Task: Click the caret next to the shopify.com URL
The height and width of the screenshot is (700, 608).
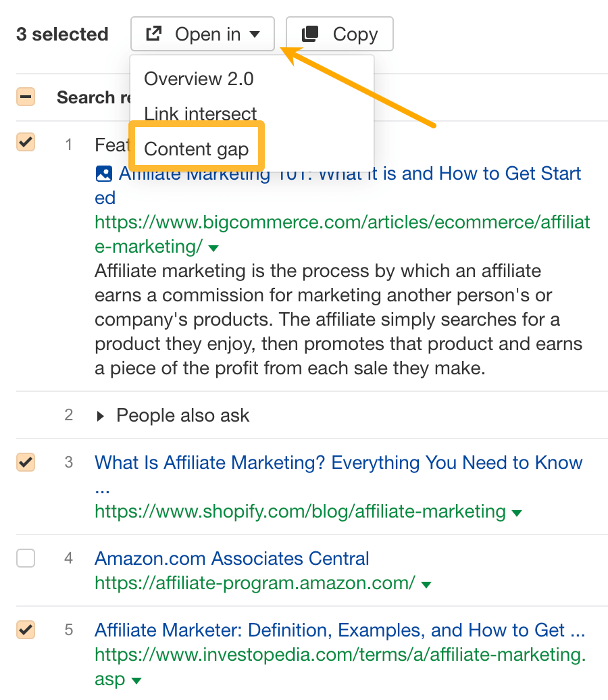Action: tap(516, 512)
